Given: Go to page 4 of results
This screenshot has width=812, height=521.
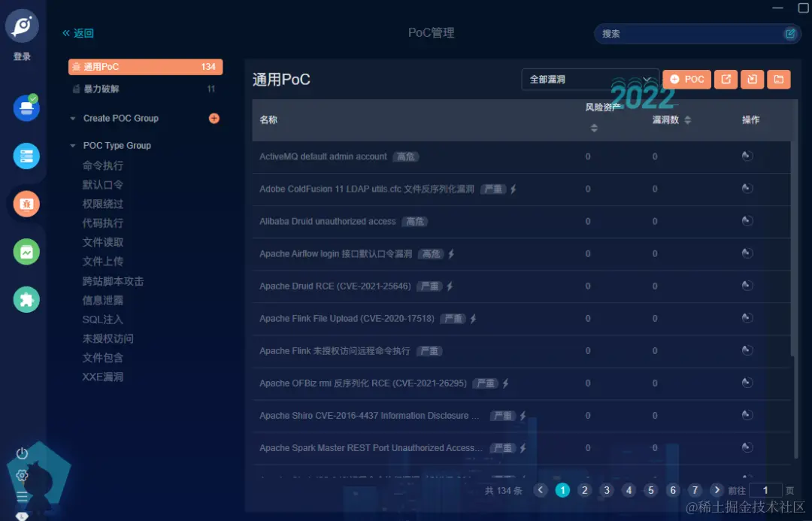Looking at the screenshot, I should [x=629, y=490].
